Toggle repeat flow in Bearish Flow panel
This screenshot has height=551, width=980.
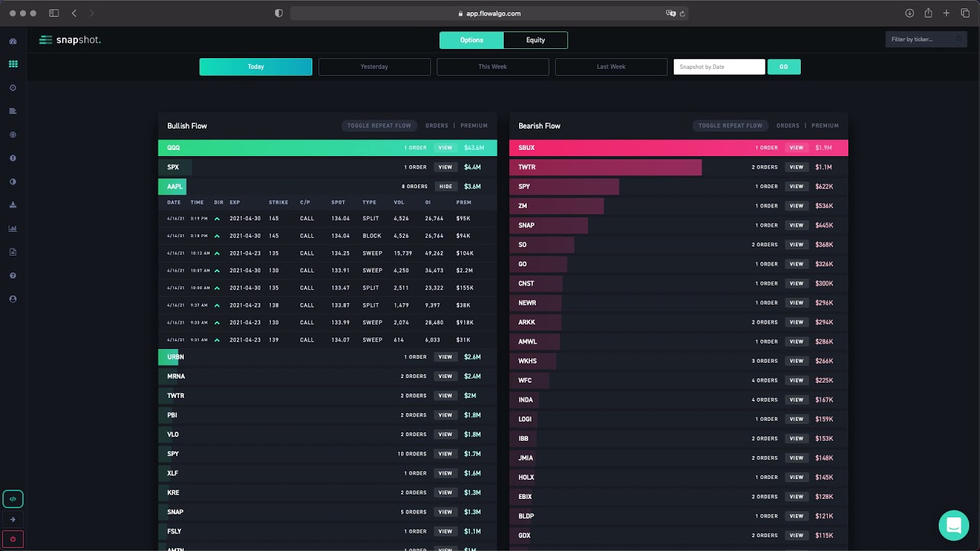pos(730,126)
